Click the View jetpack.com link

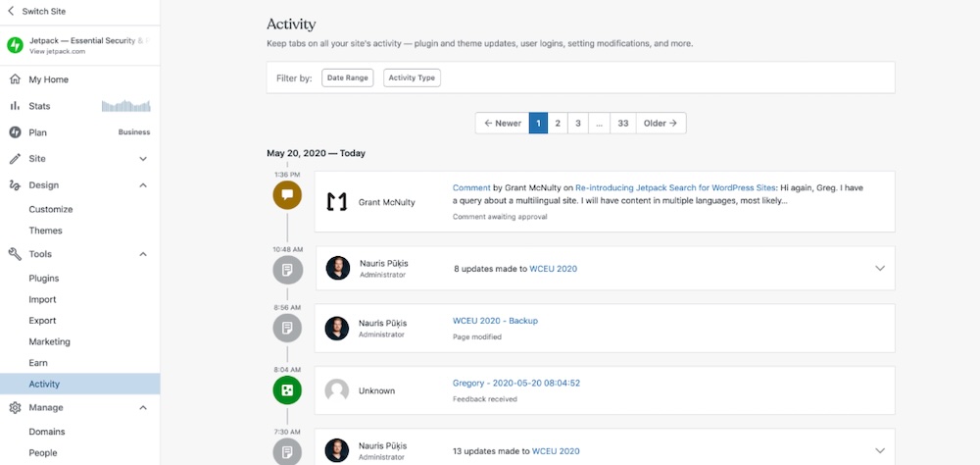[x=58, y=52]
